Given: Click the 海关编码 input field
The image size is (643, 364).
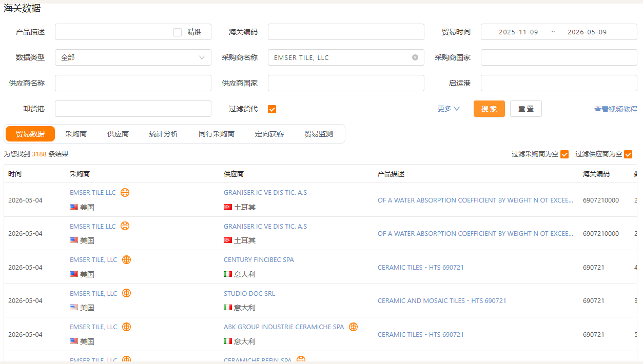Looking at the screenshot, I should [x=346, y=32].
